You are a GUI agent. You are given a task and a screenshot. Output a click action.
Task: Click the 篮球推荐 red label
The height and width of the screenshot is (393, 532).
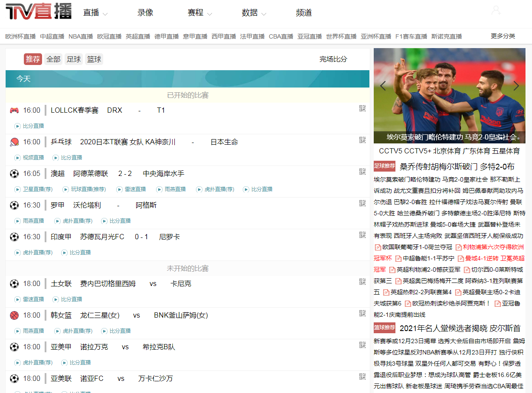pos(385,328)
